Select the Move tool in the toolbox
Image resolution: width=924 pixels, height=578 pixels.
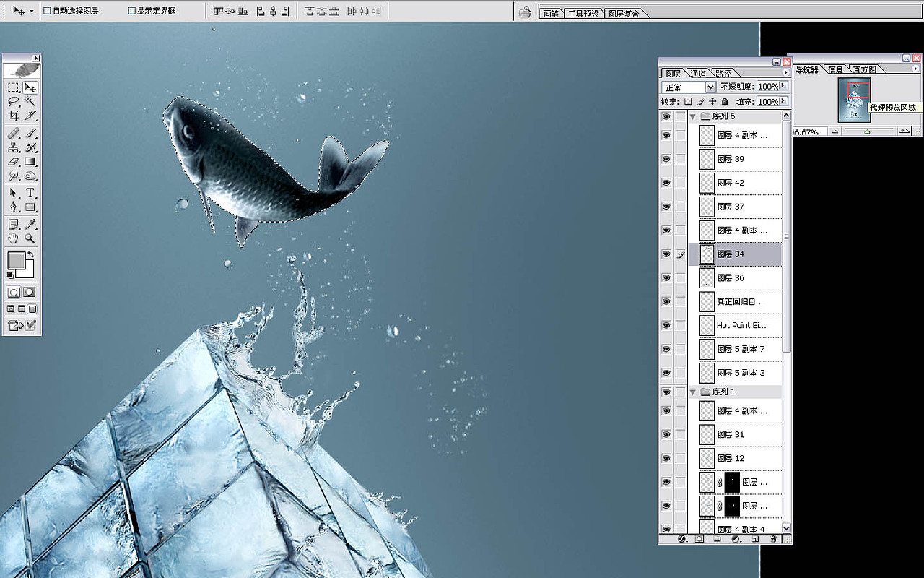tap(30, 87)
